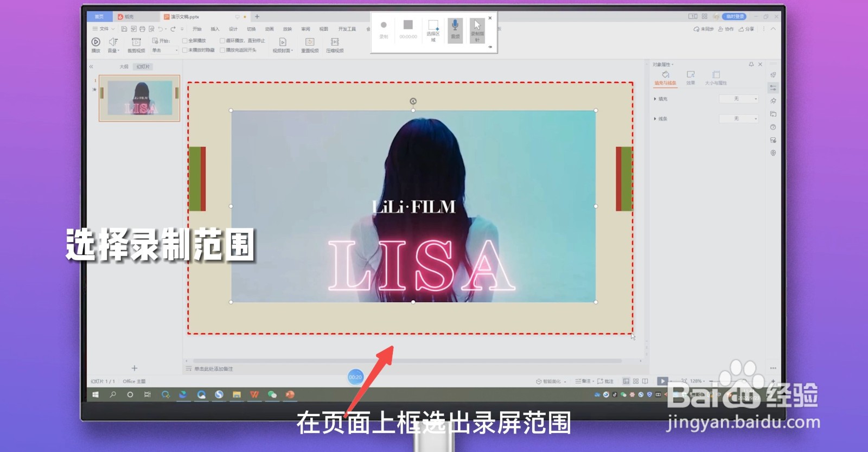Open the 插入 ribbon tab

click(x=215, y=29)
